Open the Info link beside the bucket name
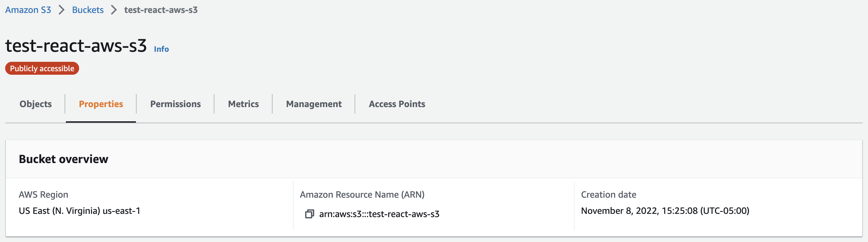Image resolution: width=868 pixels, height=242 pixels. [161, 49]
